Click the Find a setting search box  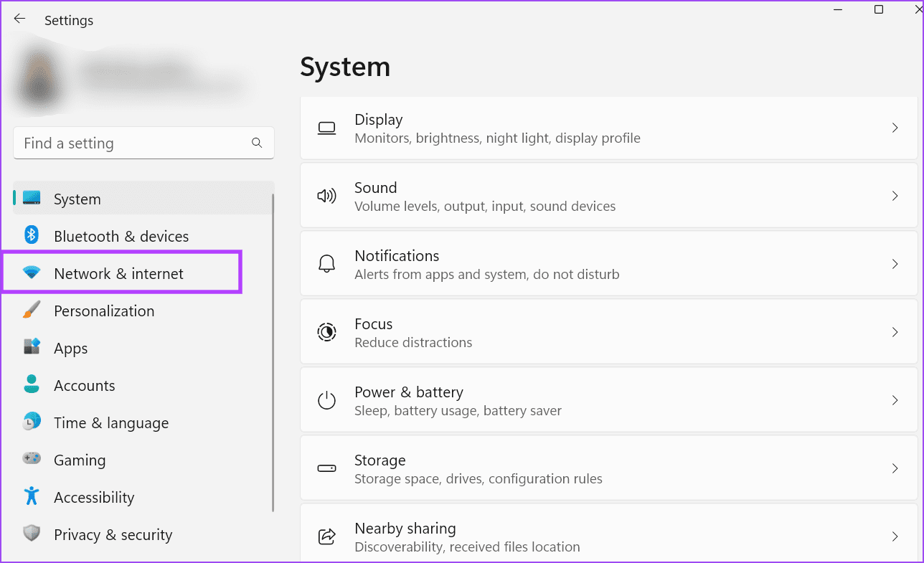click(x=143, y=143)
